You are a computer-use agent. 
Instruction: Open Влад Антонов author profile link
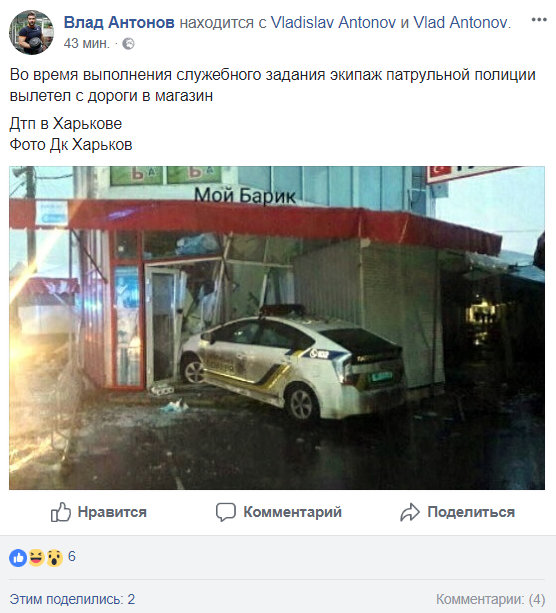point(119,22)
